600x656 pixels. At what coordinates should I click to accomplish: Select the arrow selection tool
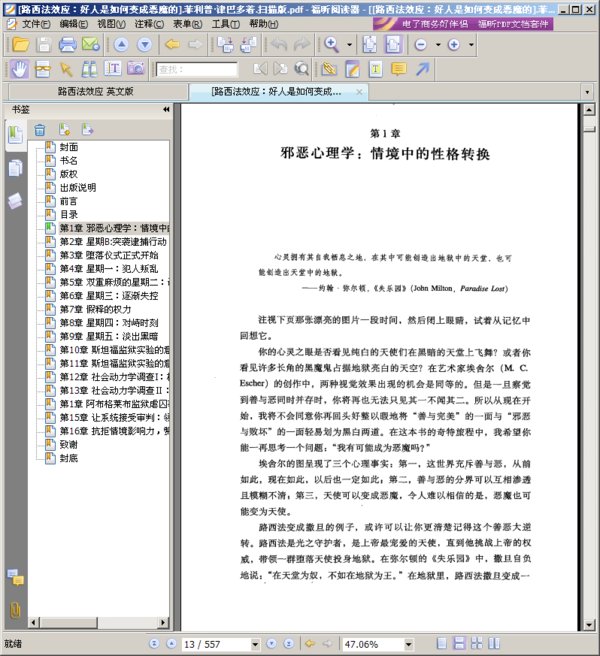(x=66, y=69)
